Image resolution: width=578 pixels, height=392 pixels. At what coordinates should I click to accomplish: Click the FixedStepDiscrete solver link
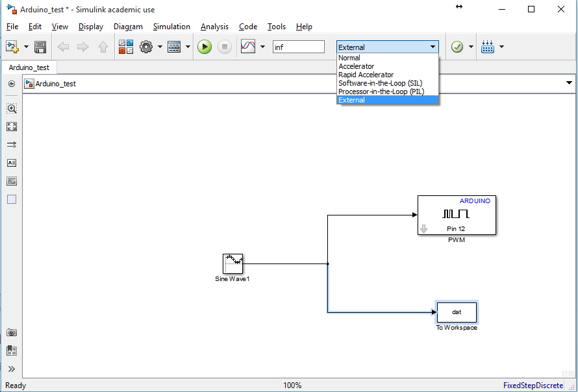click(x=532, y=386)
